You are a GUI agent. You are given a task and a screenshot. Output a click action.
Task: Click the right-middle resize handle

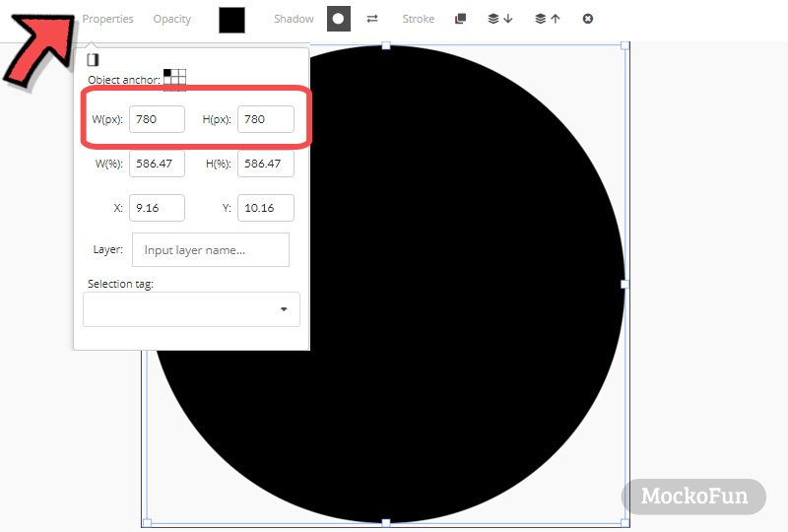pyautogui.click(x=624, y=284)
